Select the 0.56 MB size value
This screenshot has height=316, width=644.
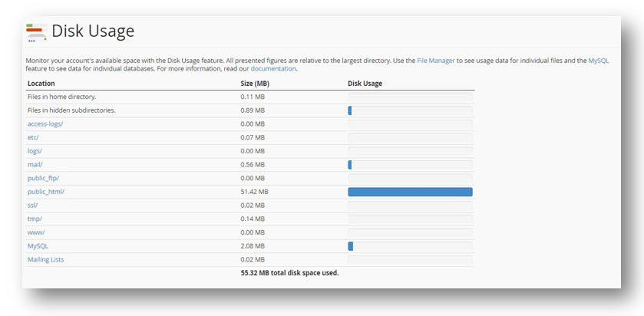click(253, 165)
